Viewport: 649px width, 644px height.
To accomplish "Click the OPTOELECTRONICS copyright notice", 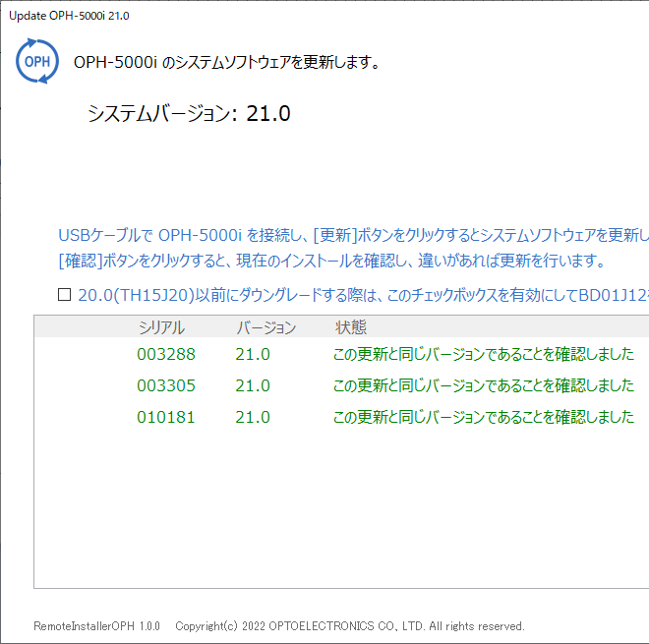I will [350, 625].
